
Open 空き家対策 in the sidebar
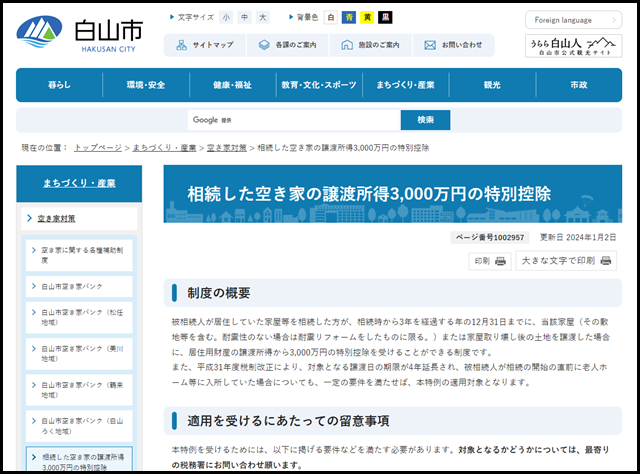coord(79,218)
